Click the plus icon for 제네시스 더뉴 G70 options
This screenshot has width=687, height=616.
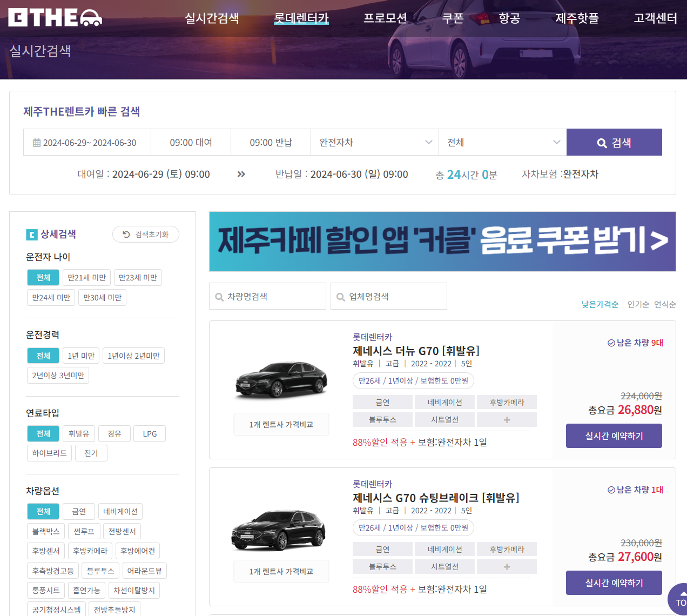pos(507,420)
